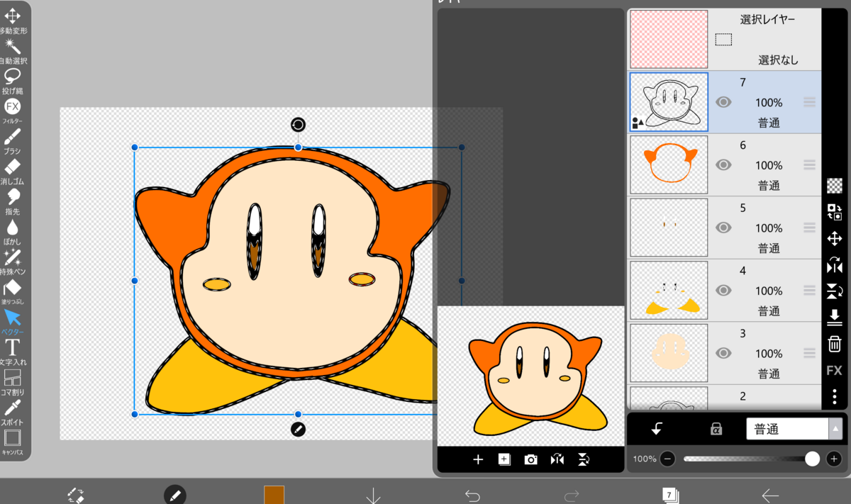Click the merge layer down icon
This screenshot has width=851, height=504.
coord(835,316)
